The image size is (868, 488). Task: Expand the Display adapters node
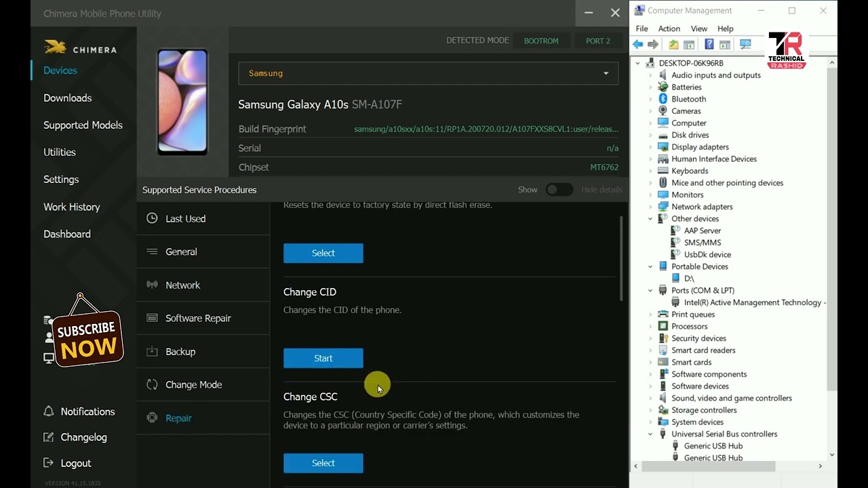[650, 147]
